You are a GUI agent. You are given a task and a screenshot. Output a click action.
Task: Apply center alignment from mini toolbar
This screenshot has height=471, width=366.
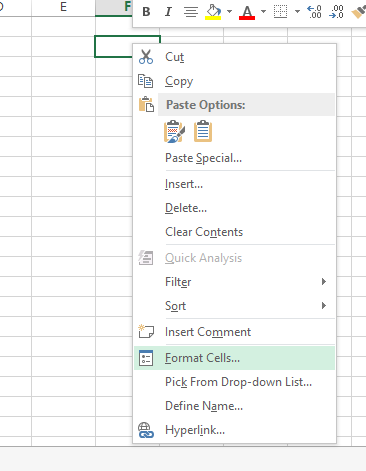click(191, 12)
